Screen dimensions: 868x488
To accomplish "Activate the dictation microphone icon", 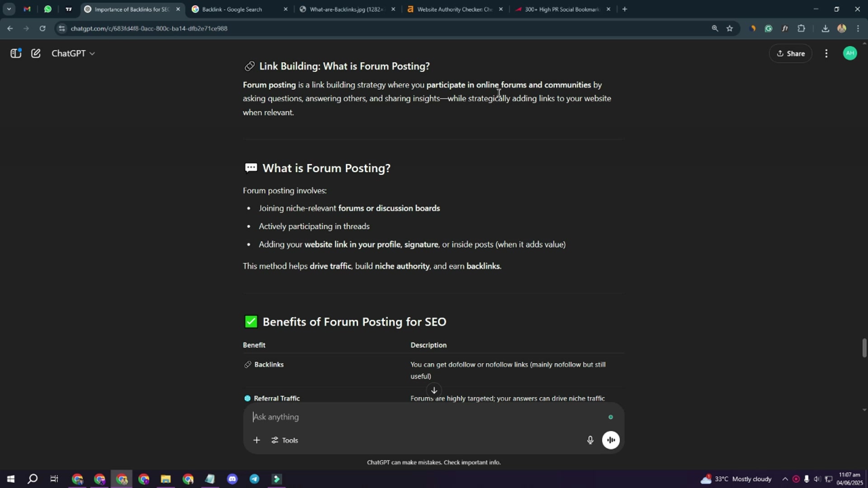I will click(590, 440).
